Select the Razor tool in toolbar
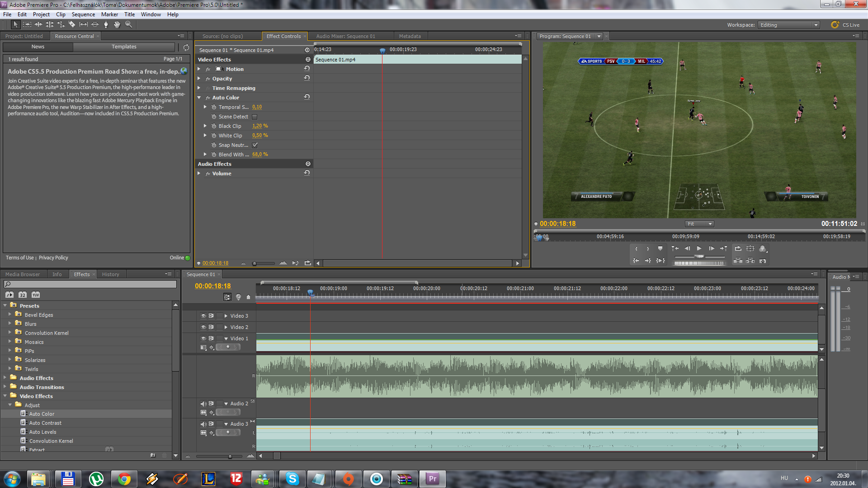This screenshot has width=868, height=488. 72,25
